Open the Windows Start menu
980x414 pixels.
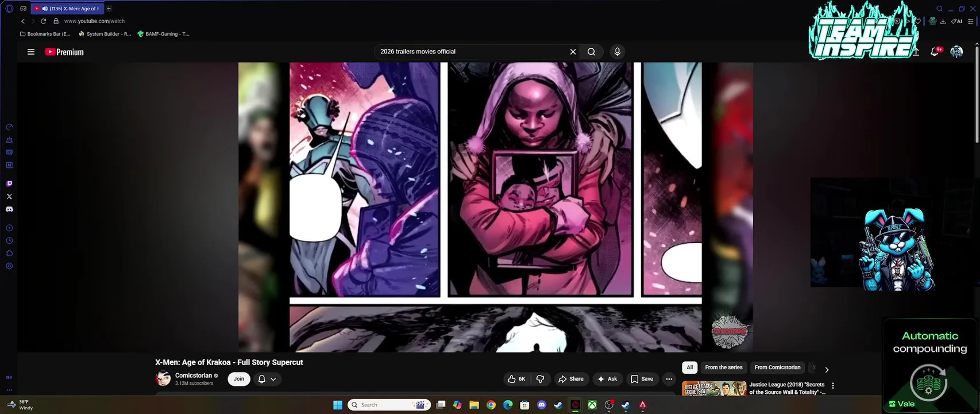click(x=338, y=405)
